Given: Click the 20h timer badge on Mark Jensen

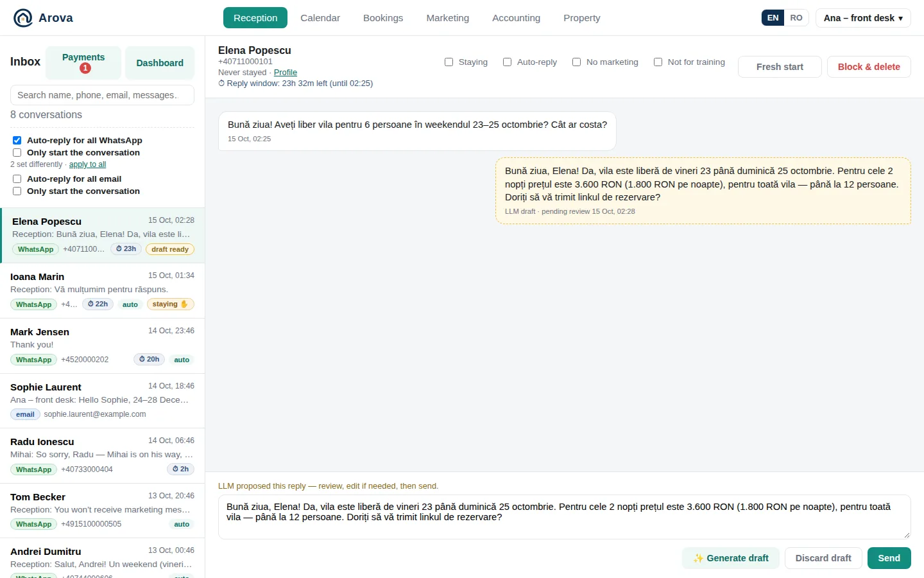Looking at the screenshot, I should click(150, 359).
